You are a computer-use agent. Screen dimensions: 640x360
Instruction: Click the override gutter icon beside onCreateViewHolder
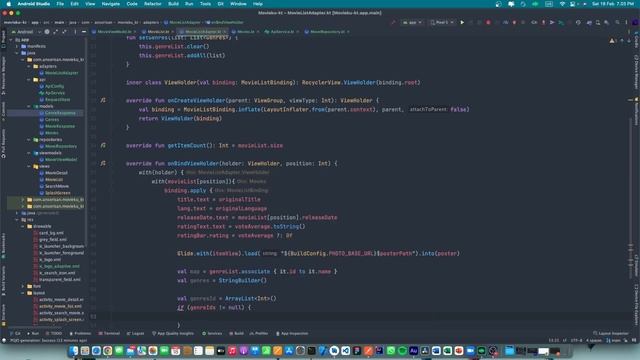pyautogui.click(x=103, y=100)
